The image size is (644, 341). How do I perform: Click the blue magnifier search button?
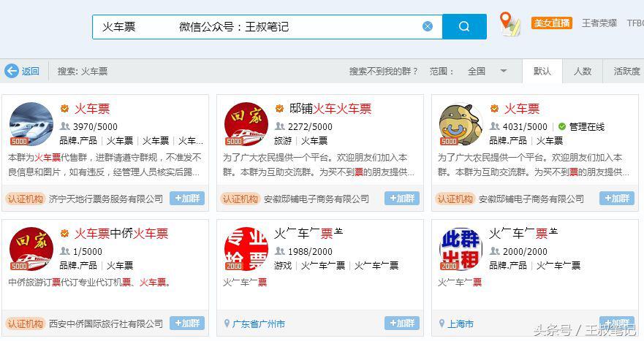(464, 27)
